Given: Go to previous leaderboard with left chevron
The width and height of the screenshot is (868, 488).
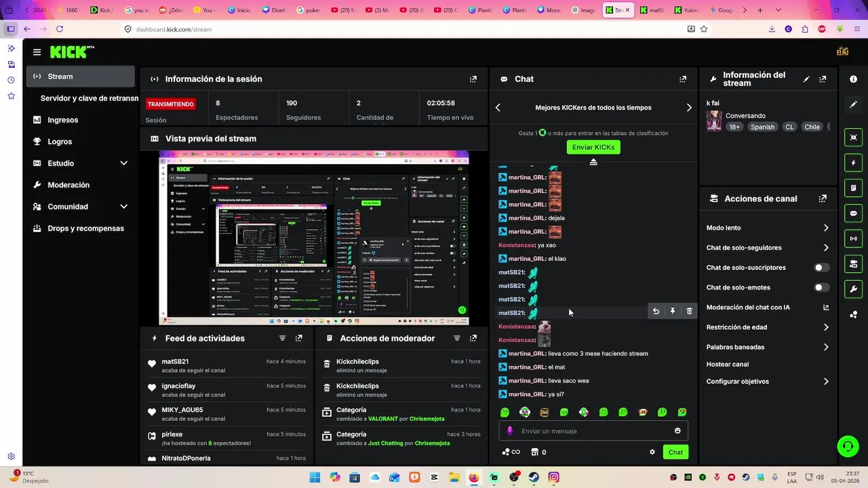Looking at the screenshot, I should click(498, 108).
